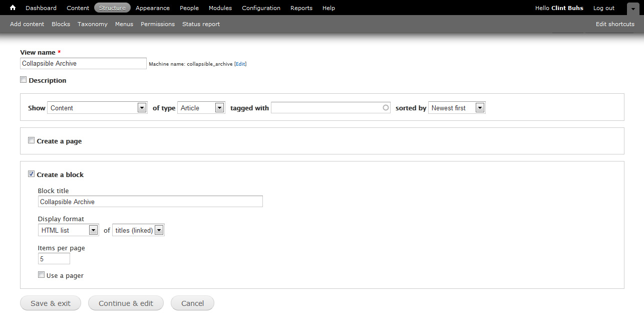Open the Taxonomy shortcut
This screenshot has width=644, height=330.
coord(93,24)
